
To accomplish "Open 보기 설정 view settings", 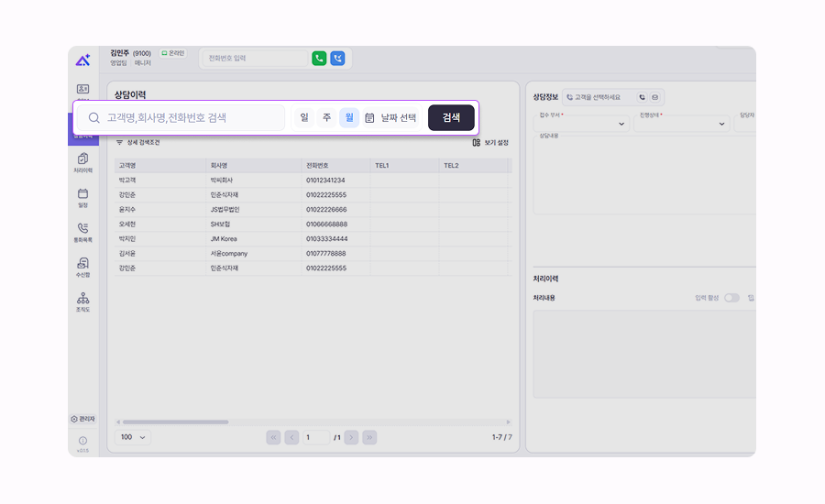I will click(490, 143).
